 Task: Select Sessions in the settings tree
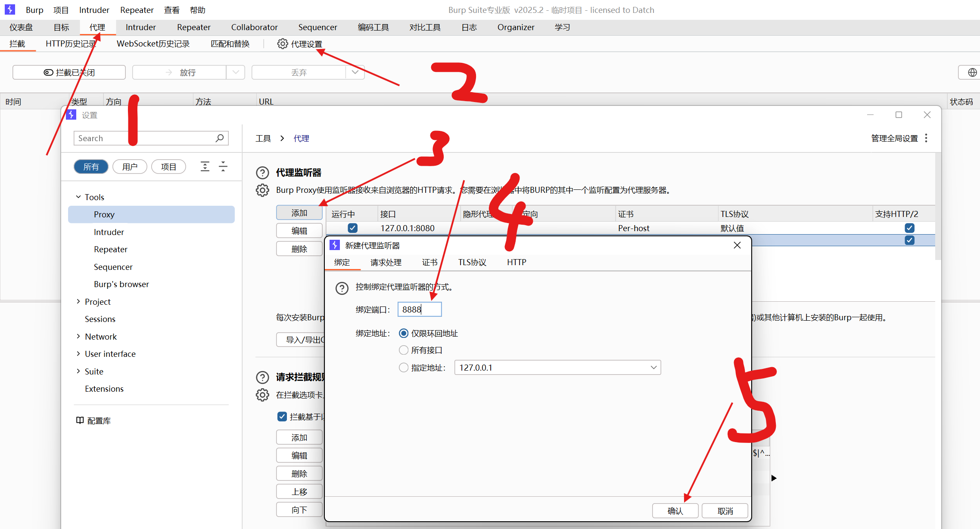coord(100,319)
